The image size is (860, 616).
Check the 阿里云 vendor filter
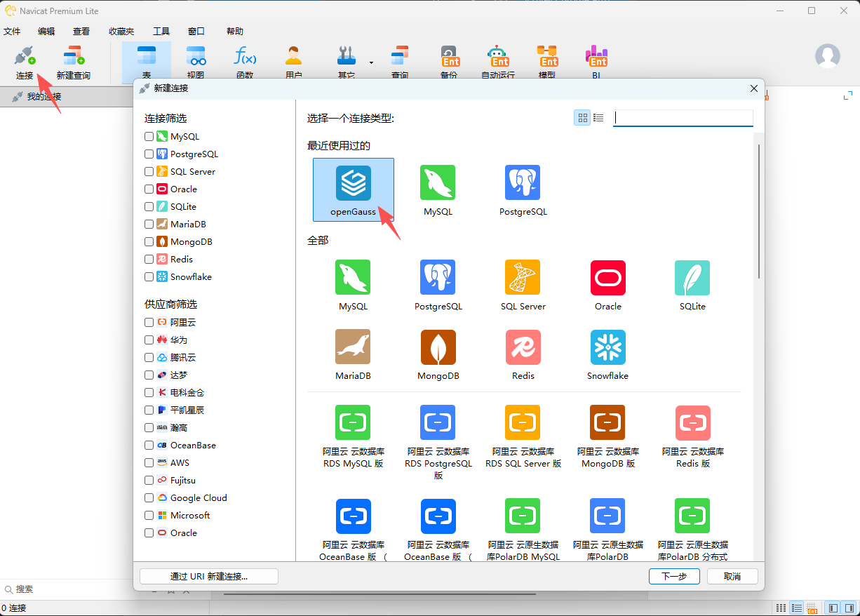(x=149, y=323)
